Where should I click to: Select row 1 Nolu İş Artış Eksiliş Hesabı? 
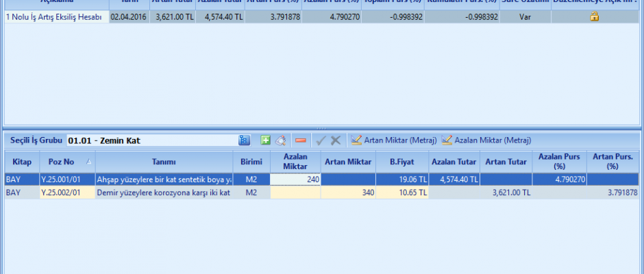56,17
